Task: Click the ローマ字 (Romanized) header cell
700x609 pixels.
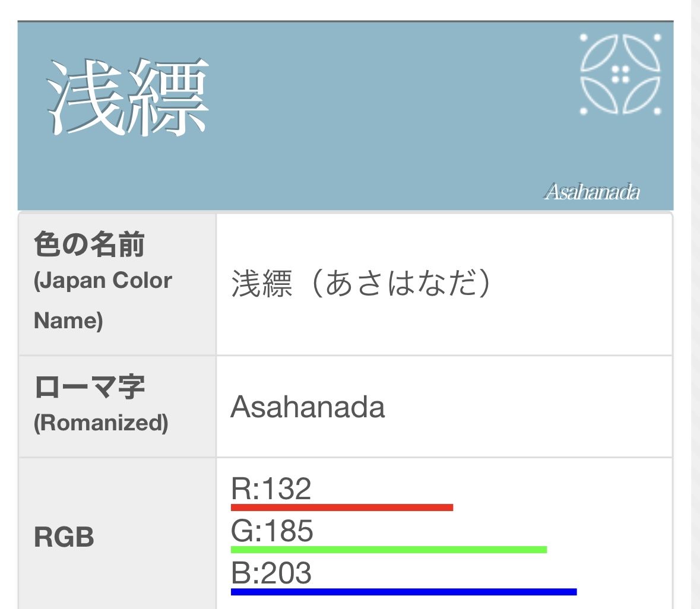Action: click(117, 407)
